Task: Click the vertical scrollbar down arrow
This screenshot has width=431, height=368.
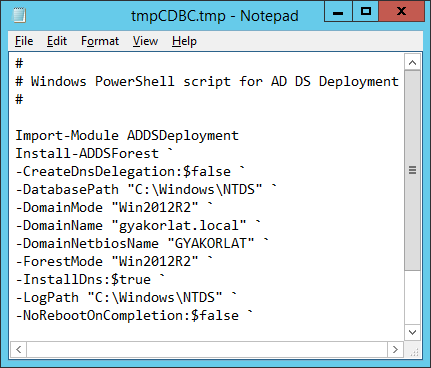Action: pyautogui.click(x=412, y=332)
